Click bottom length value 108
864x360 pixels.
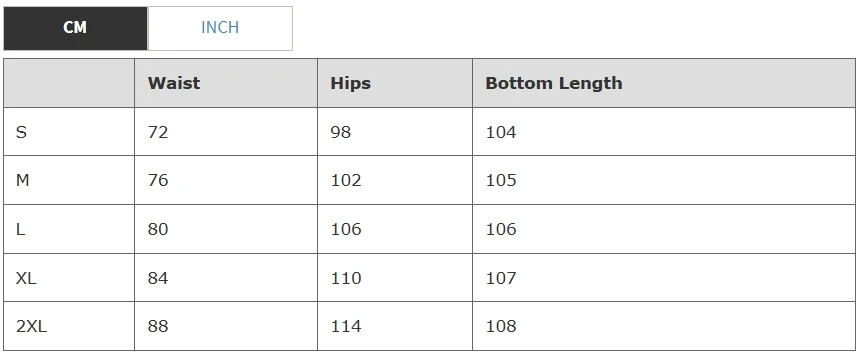pos(501,326)
